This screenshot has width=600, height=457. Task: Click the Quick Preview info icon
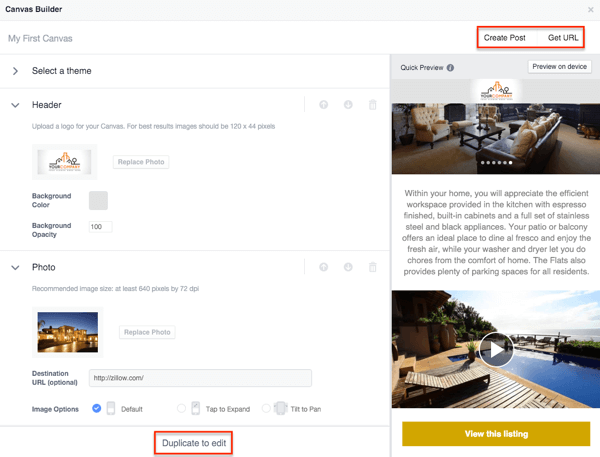pyautogui.click(x=450, y=68)
